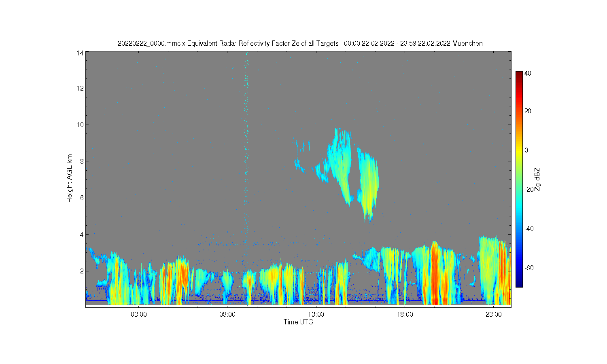607x364 pixels.
Task: Click the colorbar 40 dBZ label
Action: click(x=528, y=74)
